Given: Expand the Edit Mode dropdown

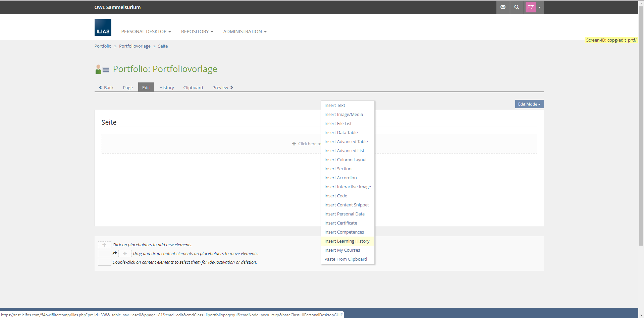Looking at the screenshot, I should pos(529,104).
